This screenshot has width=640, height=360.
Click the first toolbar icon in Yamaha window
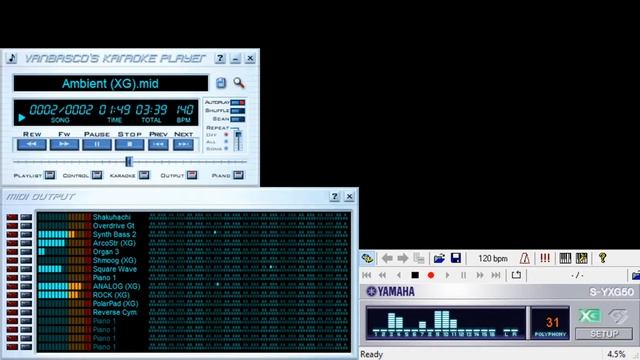367,258
